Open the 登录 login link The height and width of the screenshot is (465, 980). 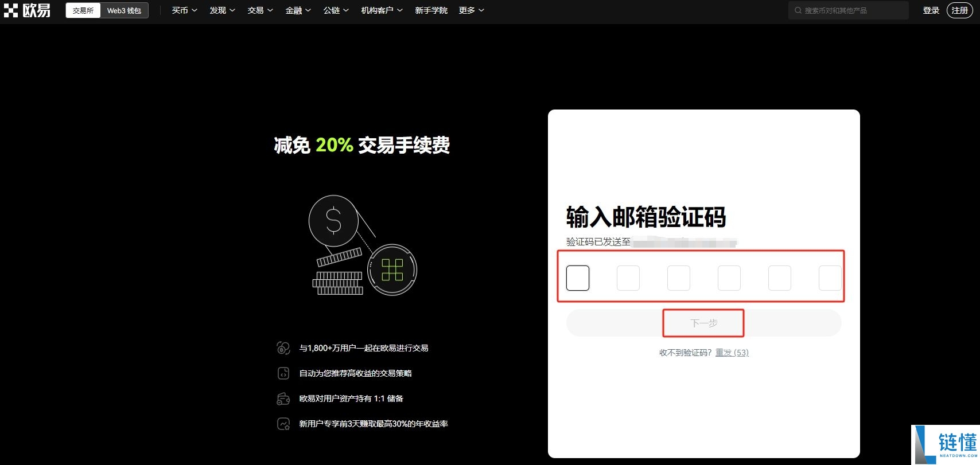click(x=931, y=10)
